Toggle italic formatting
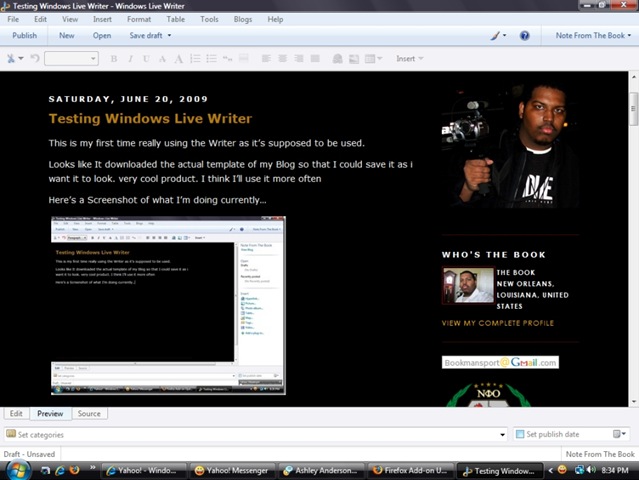Image resolution: width=639 pixels, height=480 pixels. pyautogui.click(x=130, y=59)
